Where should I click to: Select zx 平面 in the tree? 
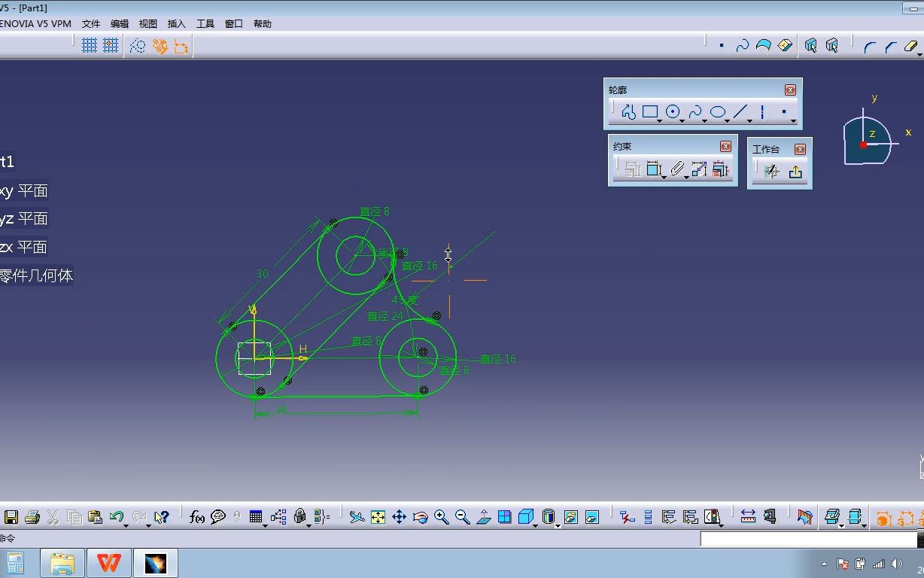[x=23, y=247]
